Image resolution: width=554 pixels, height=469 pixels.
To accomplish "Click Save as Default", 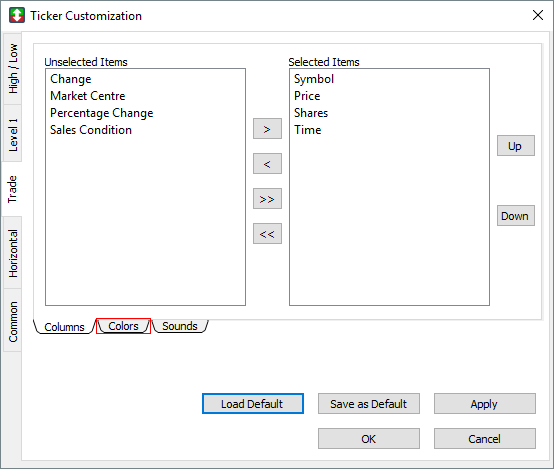I will pyautogui.click(x=369, y=404).
